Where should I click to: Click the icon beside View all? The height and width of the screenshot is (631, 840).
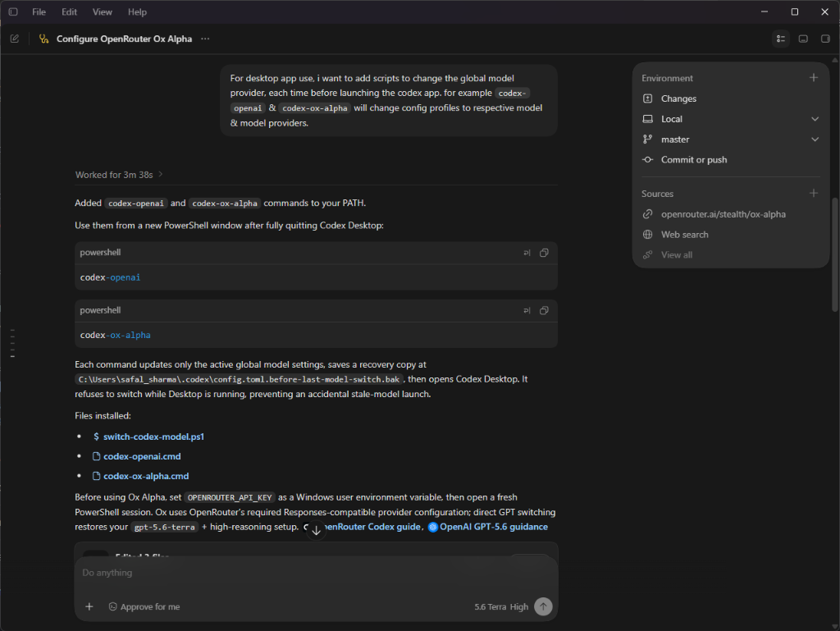click(x=647, y=255)
